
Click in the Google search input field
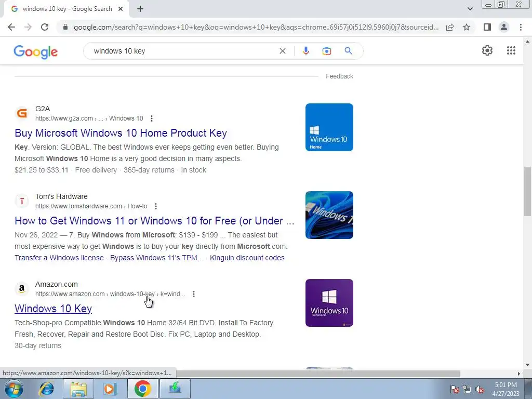[x=183, y=51]
